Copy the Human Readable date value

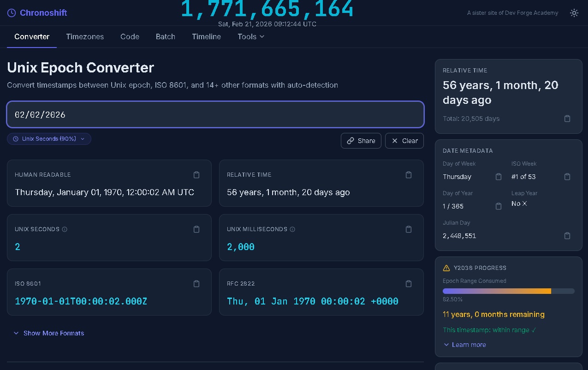[196, 175]
